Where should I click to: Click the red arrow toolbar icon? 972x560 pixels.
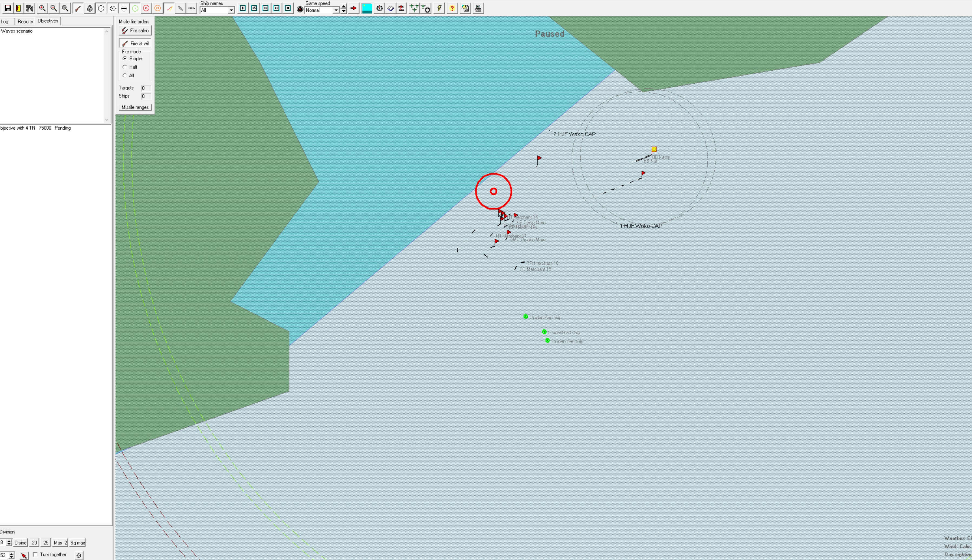tap(354, 8)
